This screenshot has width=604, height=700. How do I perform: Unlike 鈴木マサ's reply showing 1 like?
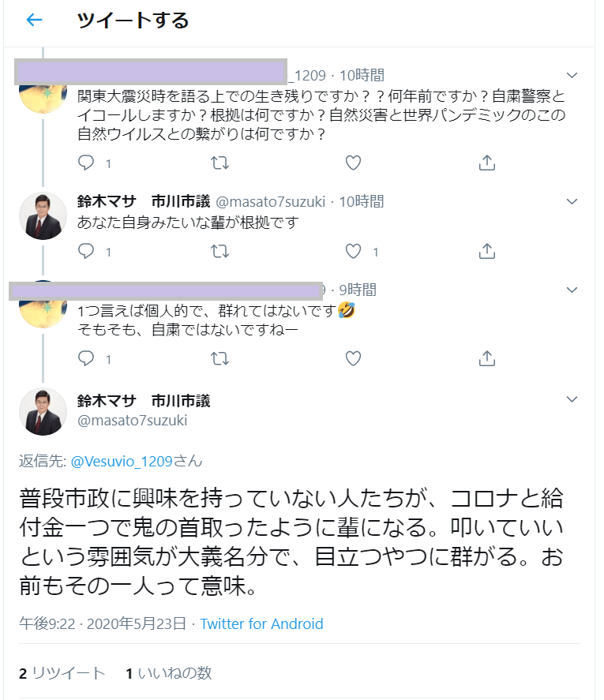point(353,251)
